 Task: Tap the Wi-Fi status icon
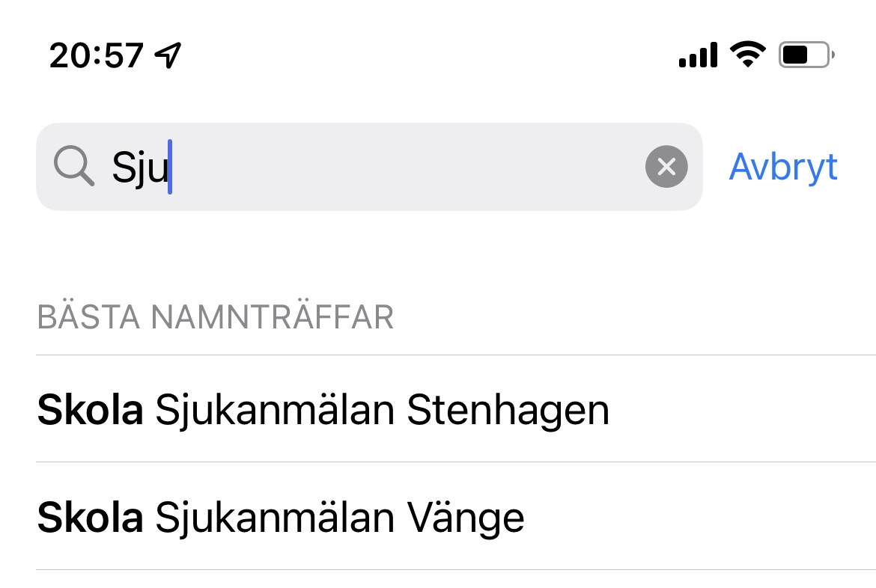click(748, 54)
